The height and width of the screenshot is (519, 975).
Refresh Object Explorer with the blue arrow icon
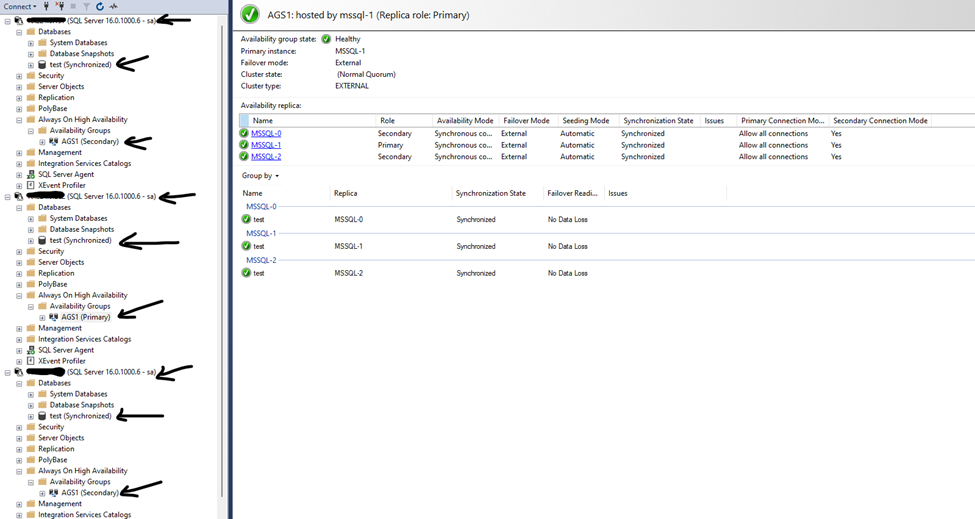[x=99, y=6]
